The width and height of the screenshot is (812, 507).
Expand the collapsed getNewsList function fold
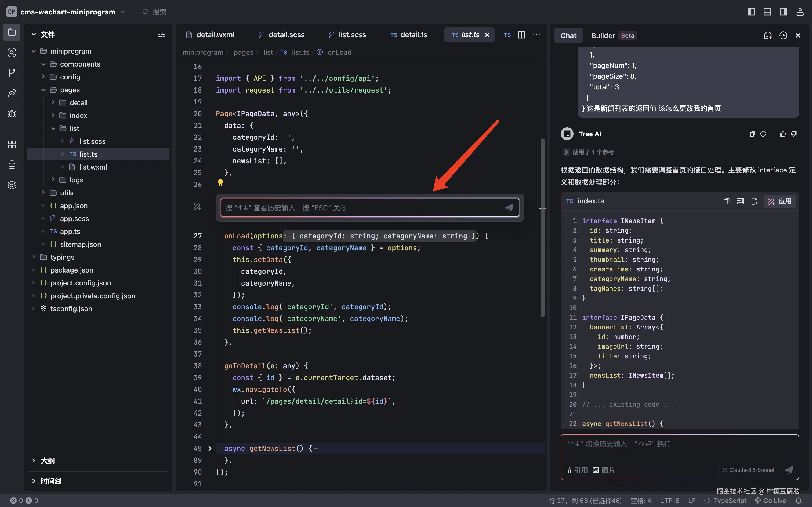[210, 448]
